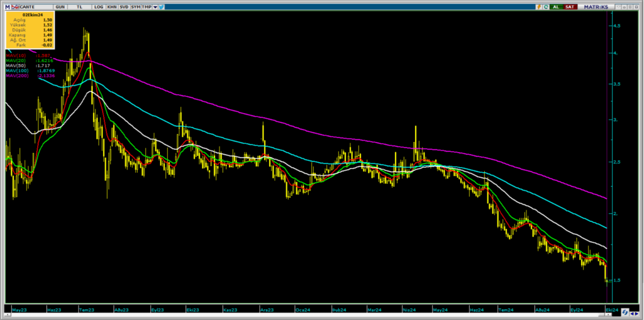Viewport: 644px width, 320px height.
Task: Change the TL currency selector
Action: [80, 6]
